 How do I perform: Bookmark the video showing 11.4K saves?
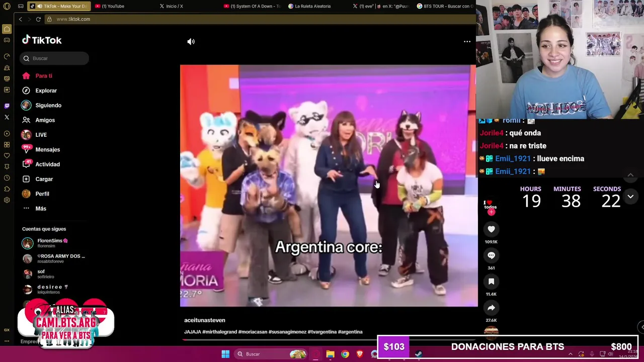[491, 282]
